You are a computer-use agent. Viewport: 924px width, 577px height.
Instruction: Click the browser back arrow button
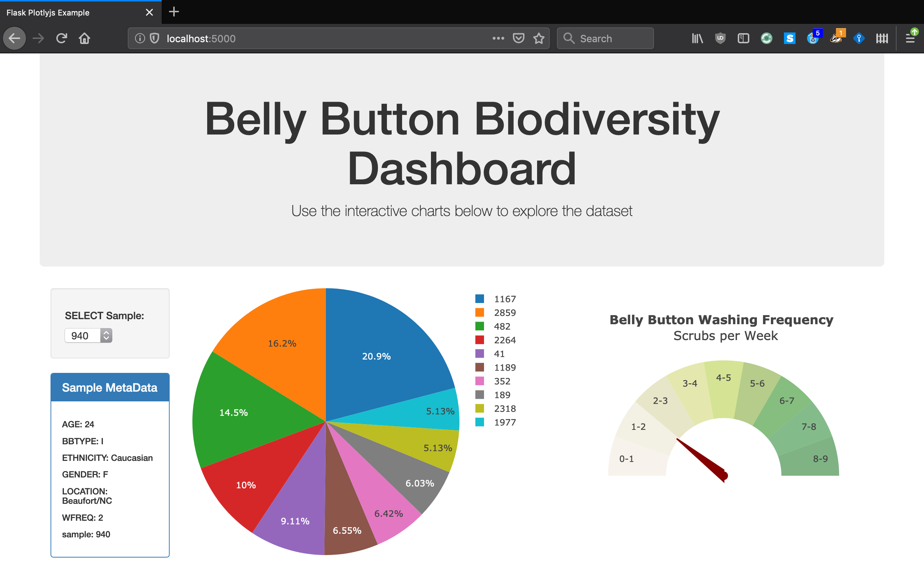14,38
